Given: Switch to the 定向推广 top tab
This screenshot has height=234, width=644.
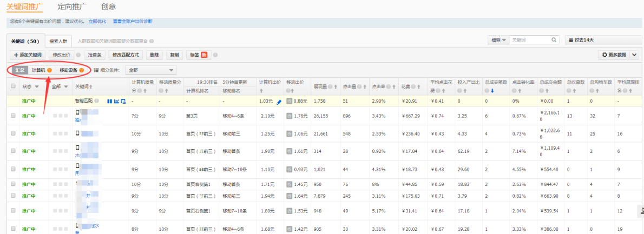Looking at the screenshot, I should [71, 6].
